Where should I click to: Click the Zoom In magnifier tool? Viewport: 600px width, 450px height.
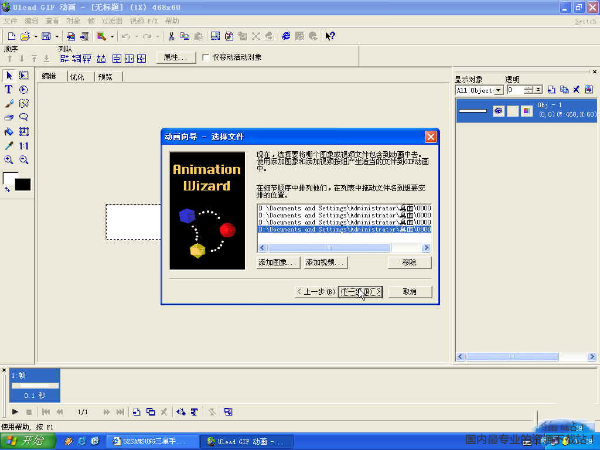pos(9,159)
